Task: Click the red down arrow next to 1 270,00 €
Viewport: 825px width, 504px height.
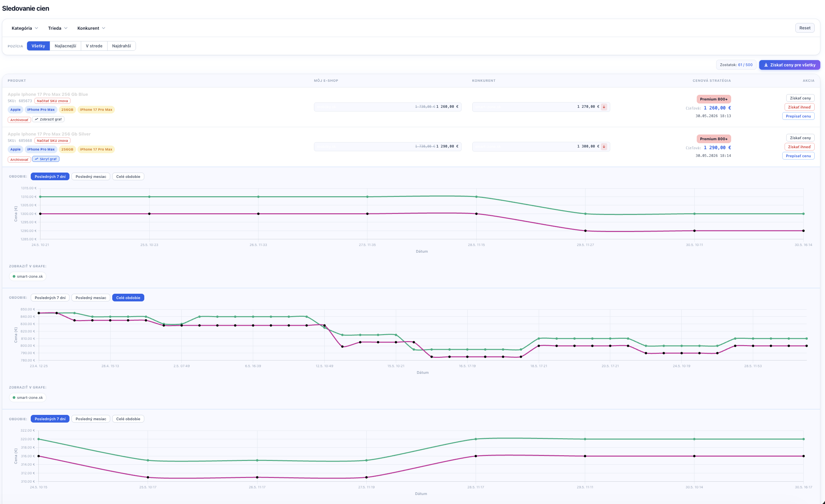Action: pos(604,107)
